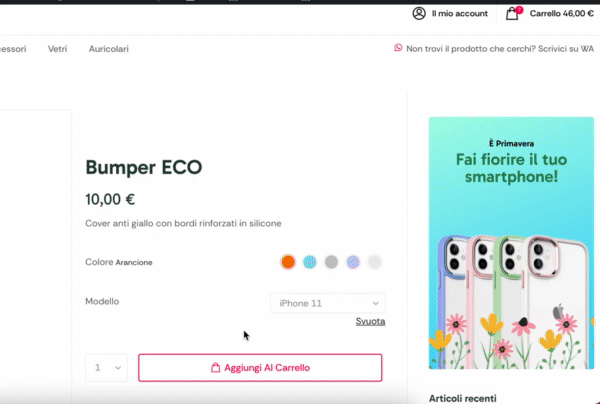Click the Primavera phone cases promo banner
The width and height of the screenshot is (600, 404).
(x=511, y=243)
